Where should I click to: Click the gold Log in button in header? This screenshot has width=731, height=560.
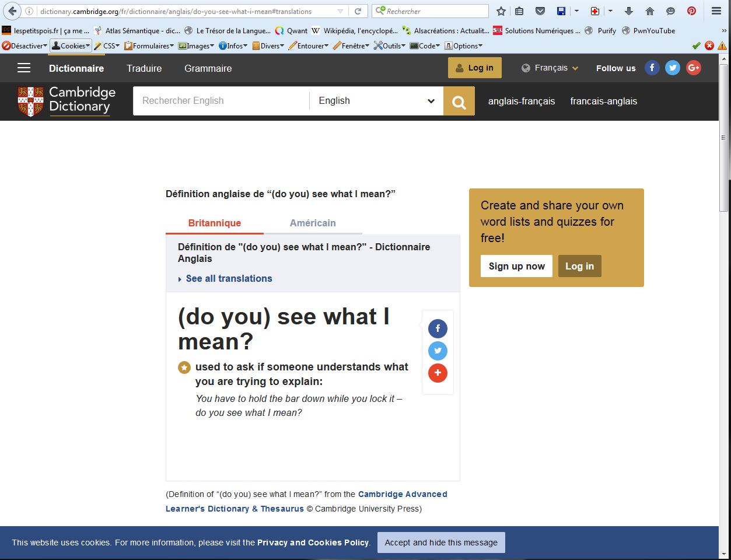(x=475, y=68)
